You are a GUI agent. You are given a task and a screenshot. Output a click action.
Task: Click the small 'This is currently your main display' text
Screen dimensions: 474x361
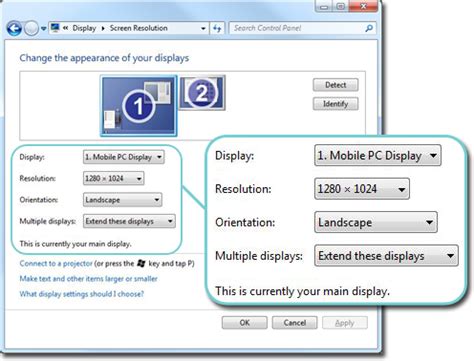click(75, 244)
